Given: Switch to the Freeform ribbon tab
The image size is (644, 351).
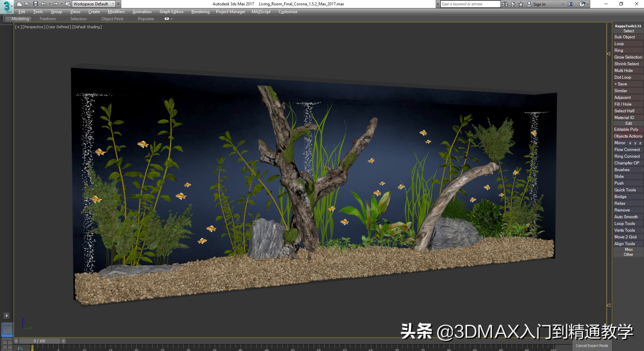Looking at the screenshot, I should [x=47, y=19].
